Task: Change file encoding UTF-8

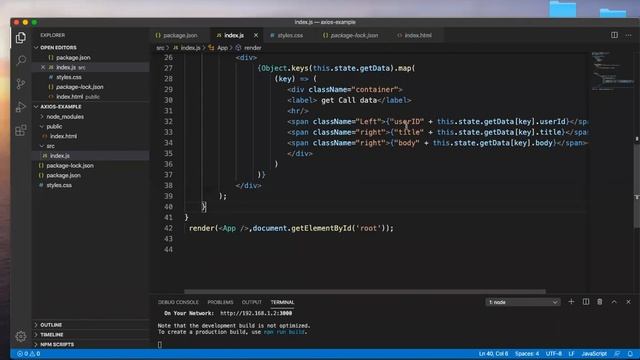Action: tap(553, 353)
